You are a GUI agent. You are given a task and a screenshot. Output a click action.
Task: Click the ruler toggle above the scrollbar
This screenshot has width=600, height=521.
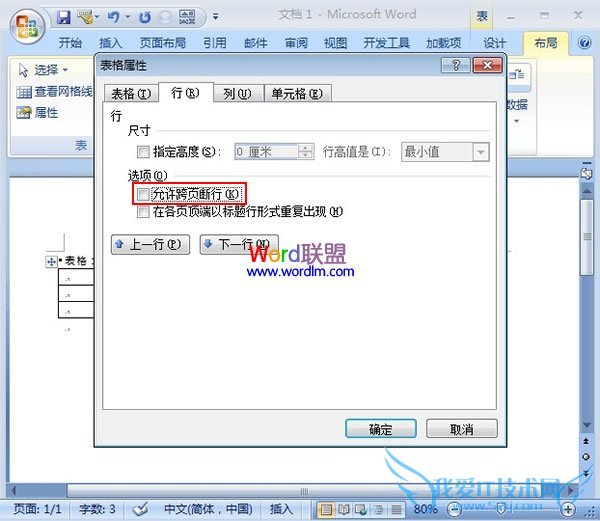pos(586,174)
